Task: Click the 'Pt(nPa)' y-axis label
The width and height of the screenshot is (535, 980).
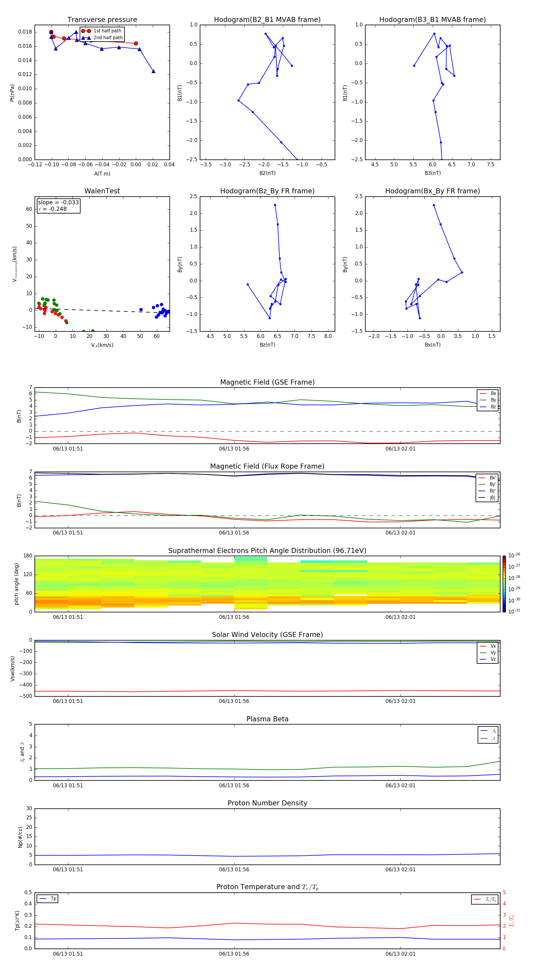Action: click(12, 92)
